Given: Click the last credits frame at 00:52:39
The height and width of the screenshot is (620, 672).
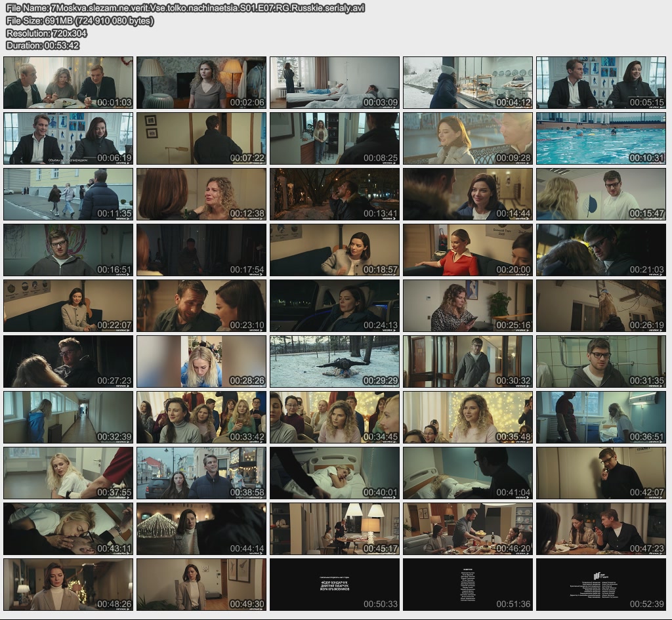Looking at the screenshot, I should click(x=601, y=585).
